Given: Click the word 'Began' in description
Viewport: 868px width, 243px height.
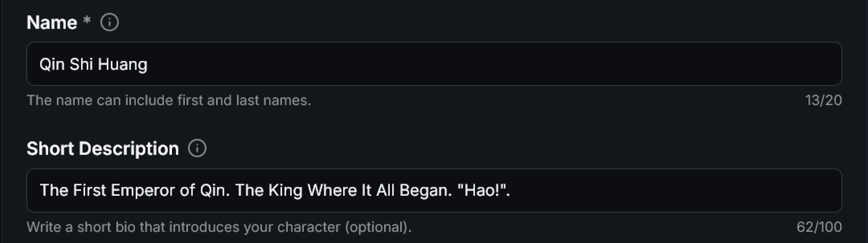Looking at the screenshot, I should pos(425,191).
